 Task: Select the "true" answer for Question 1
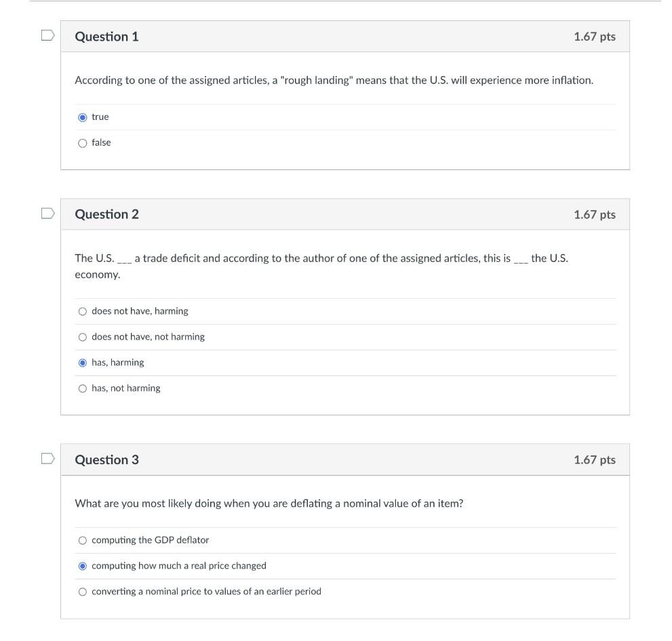(x=83, y=117)
